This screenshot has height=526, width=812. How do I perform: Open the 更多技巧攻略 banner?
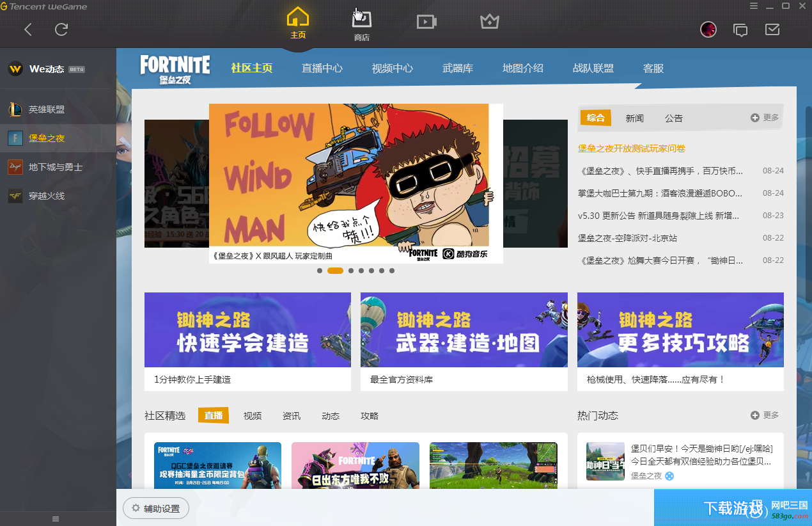tap(680, 330)
